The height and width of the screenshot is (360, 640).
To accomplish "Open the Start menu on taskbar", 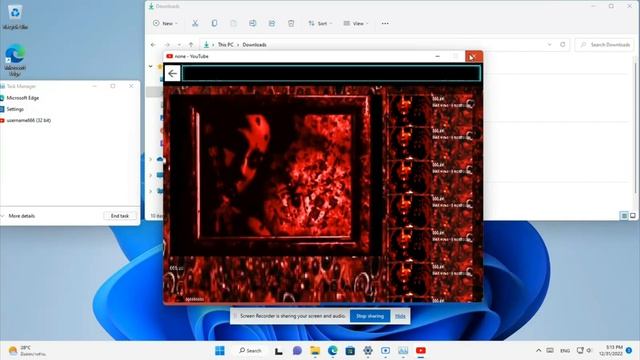I will [220, 351].
